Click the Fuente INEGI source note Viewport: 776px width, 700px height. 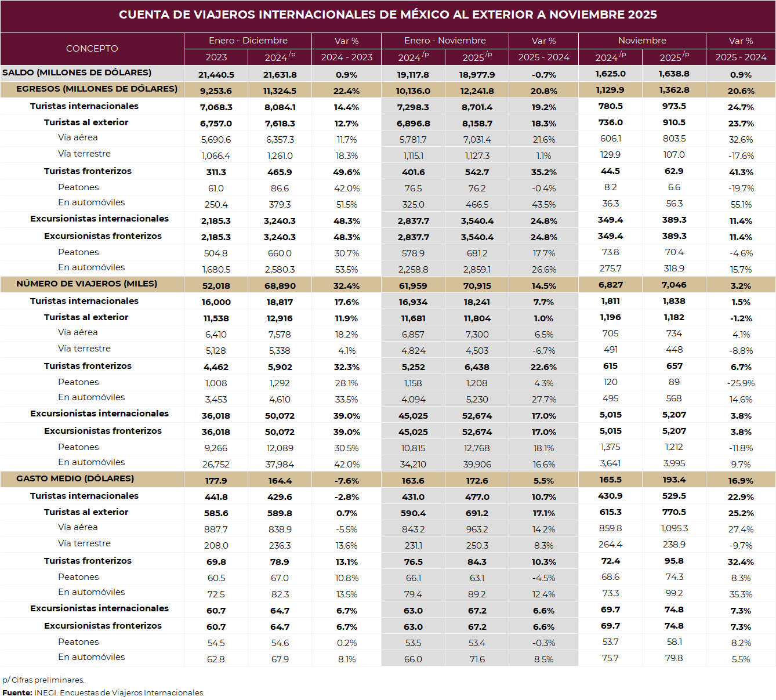coord(103,692)
